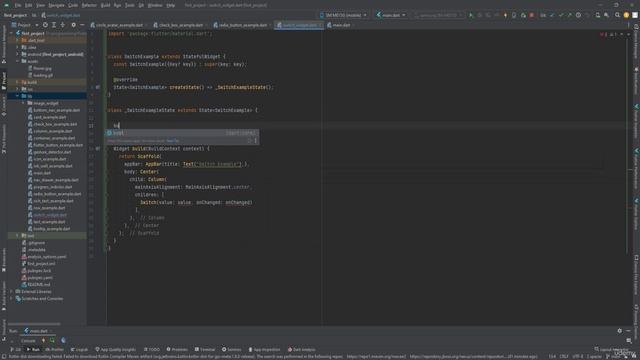Collapse the lib folder in project tree
Viewport: 640px width, 360px height.
pos(18,96)
